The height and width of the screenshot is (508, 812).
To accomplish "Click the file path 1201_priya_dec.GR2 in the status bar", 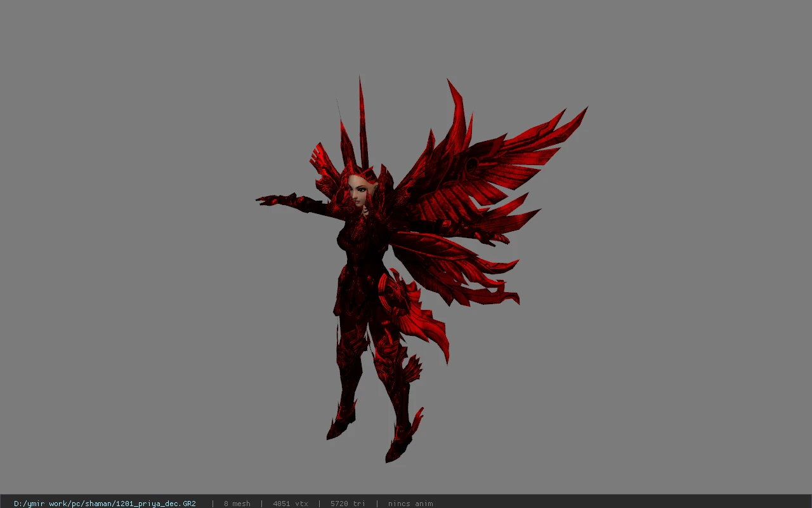I will click(105, 504).
